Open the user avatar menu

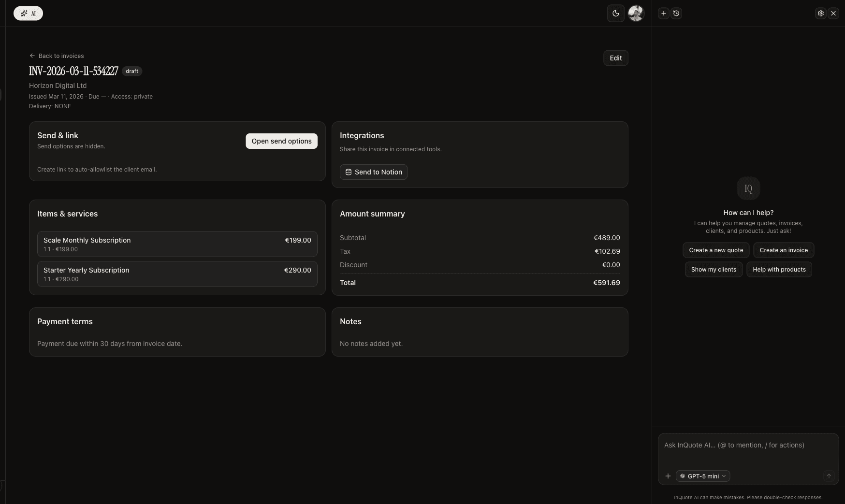pyautogui.click(x=636, y=14)
